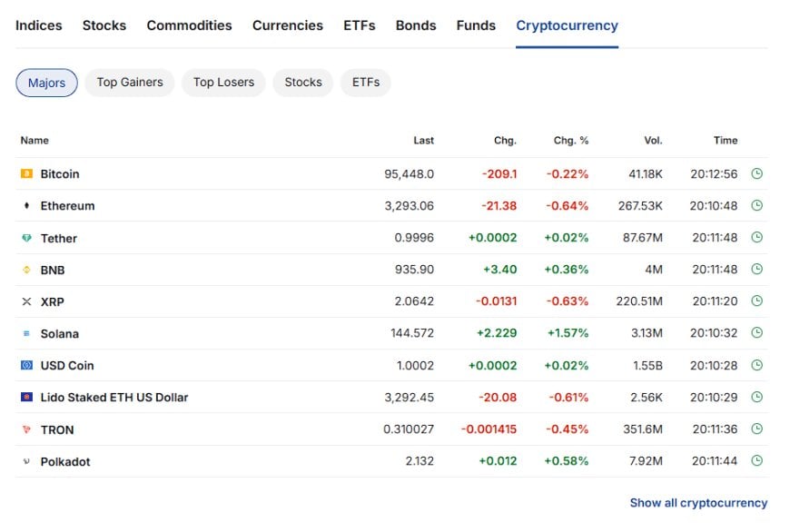Click Lido Staked last price 3,292.45
The height and width of the screenshot is (532, 790).
coord(410,398)
